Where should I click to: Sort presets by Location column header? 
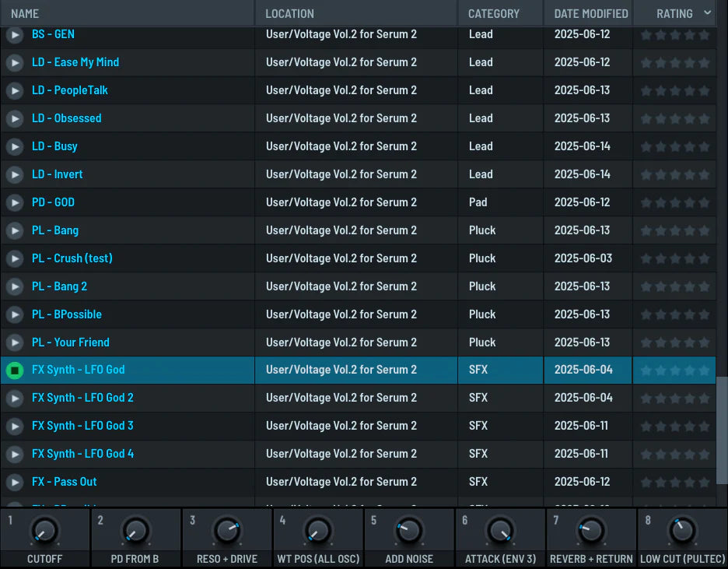(x=289, y=13)
